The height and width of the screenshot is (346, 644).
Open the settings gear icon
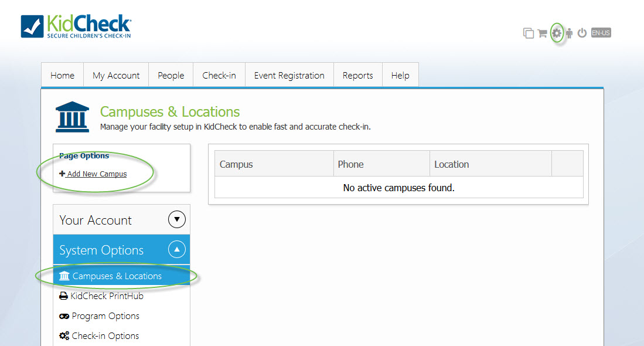pyautogui.click(x=557, y=33)
